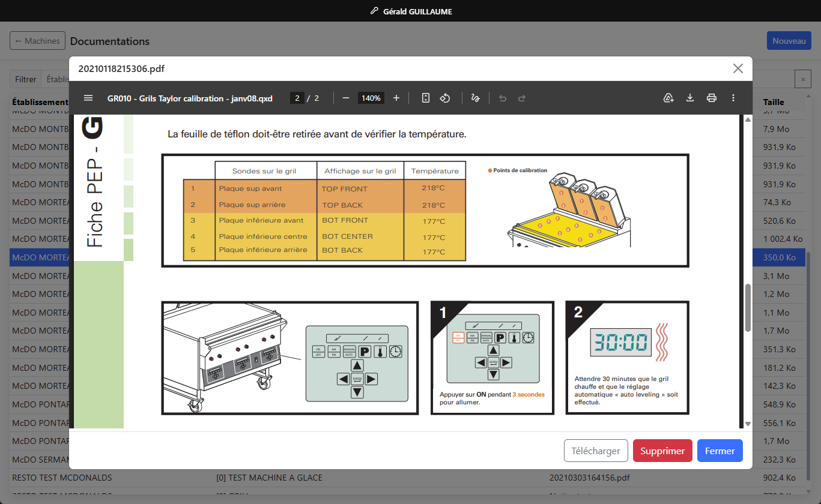Activate the draw annotation tool
The image size is (821, 504).
476,98
